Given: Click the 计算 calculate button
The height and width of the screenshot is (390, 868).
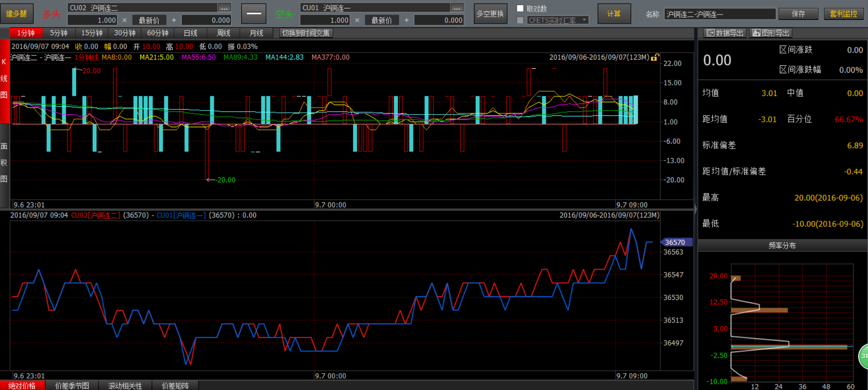Looking at the screenshot, I should coord(614,14).
